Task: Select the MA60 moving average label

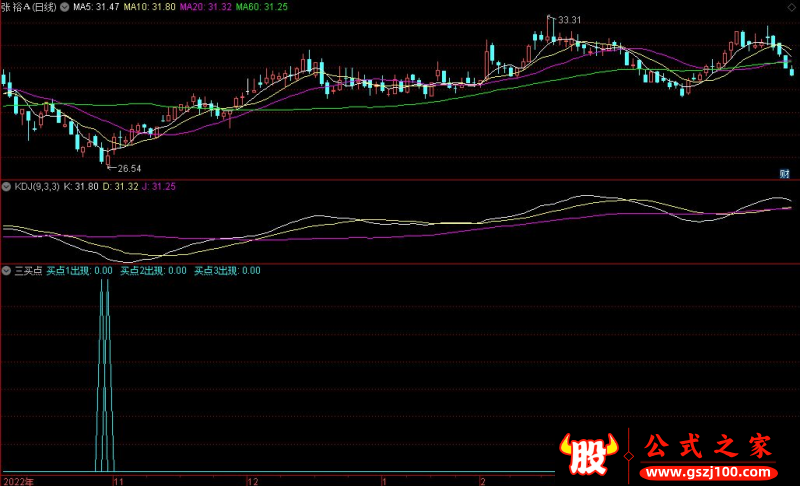Action: [x=265, y=7]
